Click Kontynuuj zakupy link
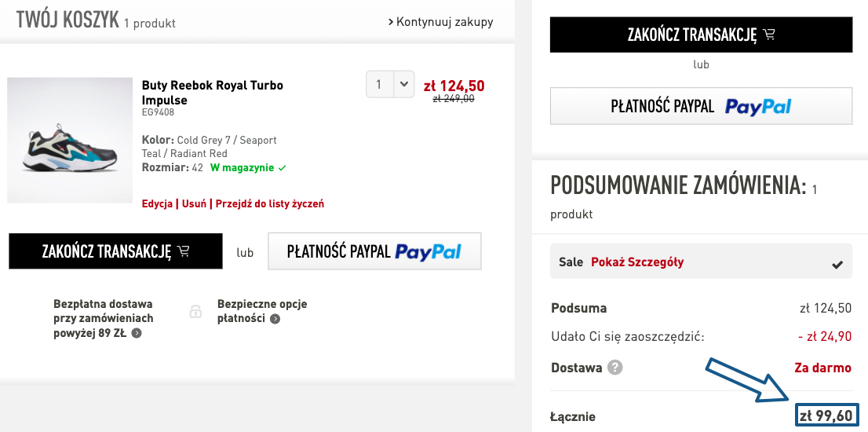Image resolution: width=868 pixels, height=432 pixels. click(x=441, y=22)
